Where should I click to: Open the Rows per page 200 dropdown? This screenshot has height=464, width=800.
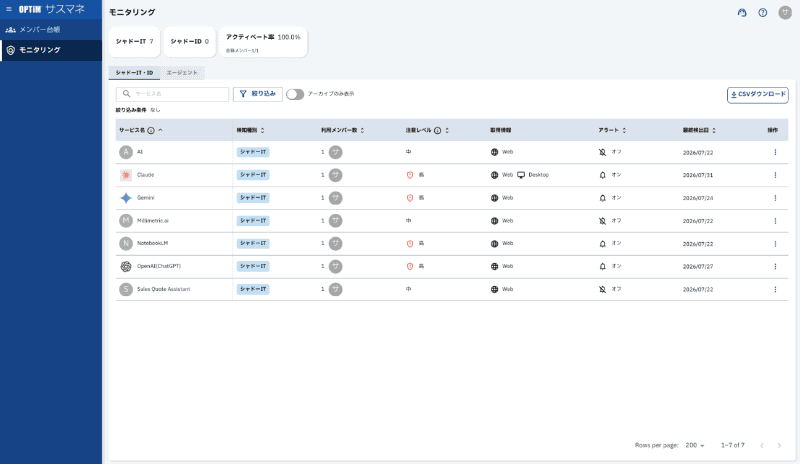point(695,446)
